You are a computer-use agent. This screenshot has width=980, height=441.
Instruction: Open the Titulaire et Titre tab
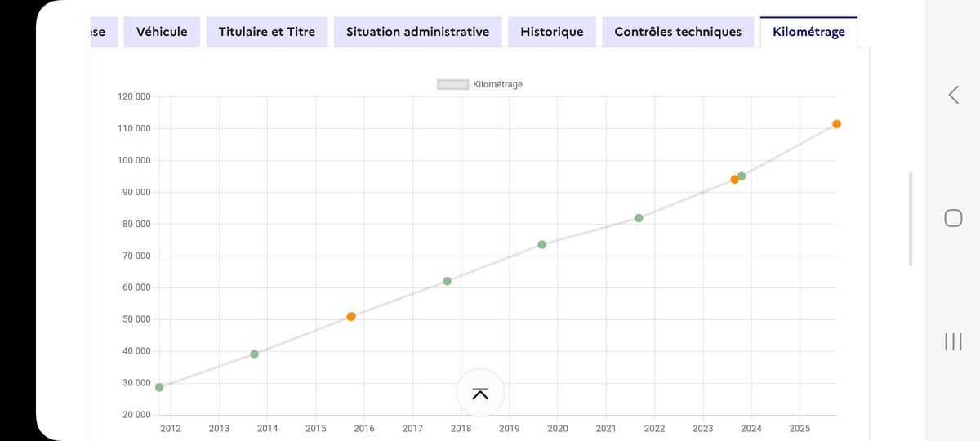tap(266, 32)
